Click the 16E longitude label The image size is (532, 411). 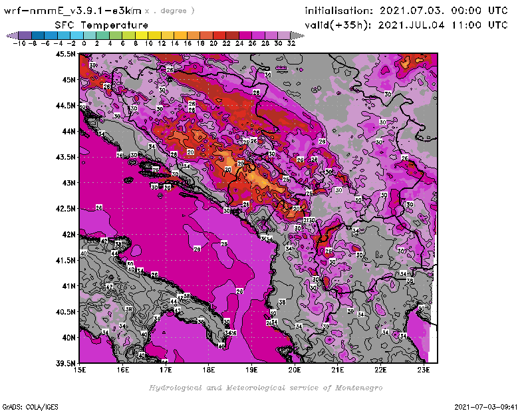123,370
